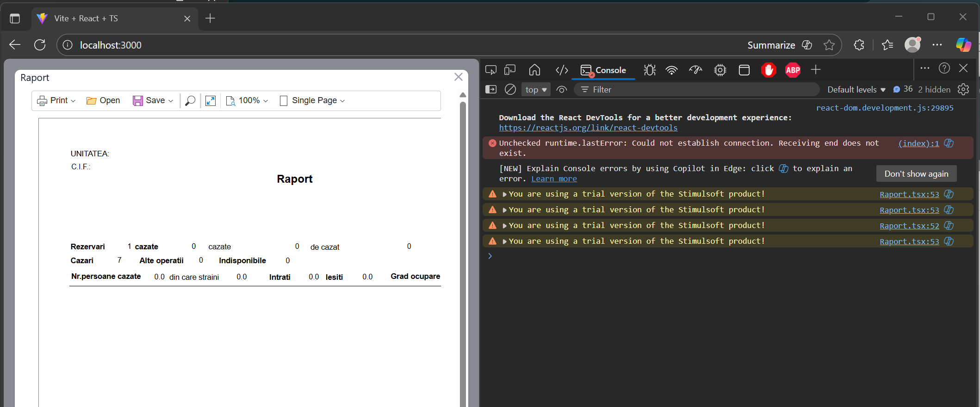Open the DevTools Elements panel icon
The height and width of the screenshot is (407, 980).
[561, 70]
